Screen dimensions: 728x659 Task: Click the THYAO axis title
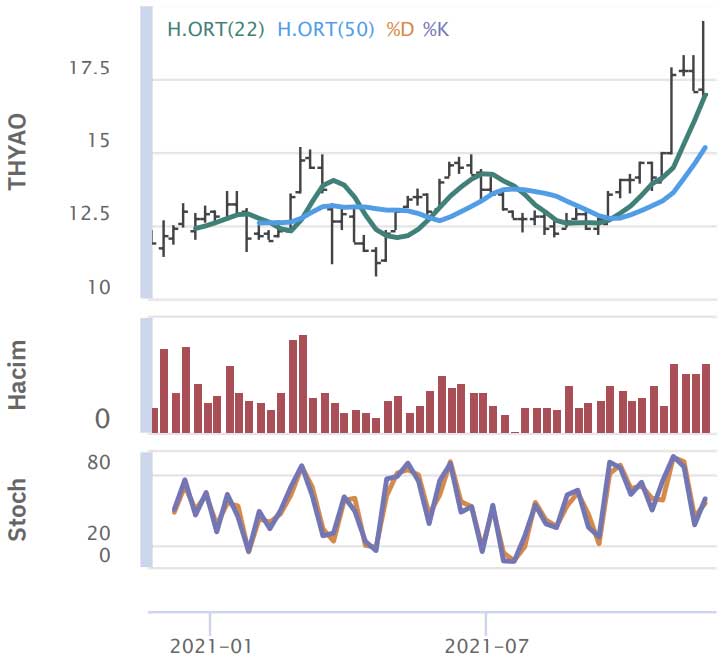click(18, 152)
